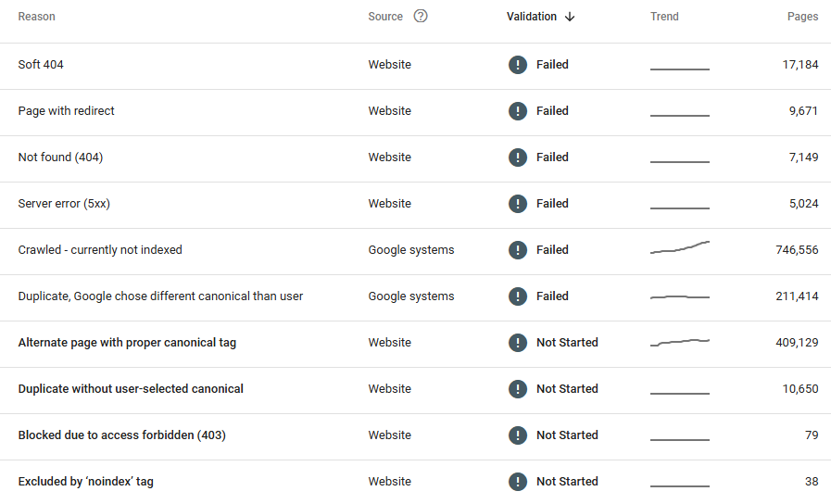Click the Reason column header

click(x=37, y=17)
